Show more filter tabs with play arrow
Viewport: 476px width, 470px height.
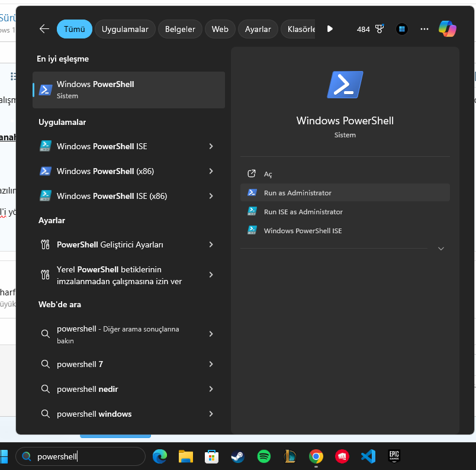pyautogui.click(x=330, y=29)
